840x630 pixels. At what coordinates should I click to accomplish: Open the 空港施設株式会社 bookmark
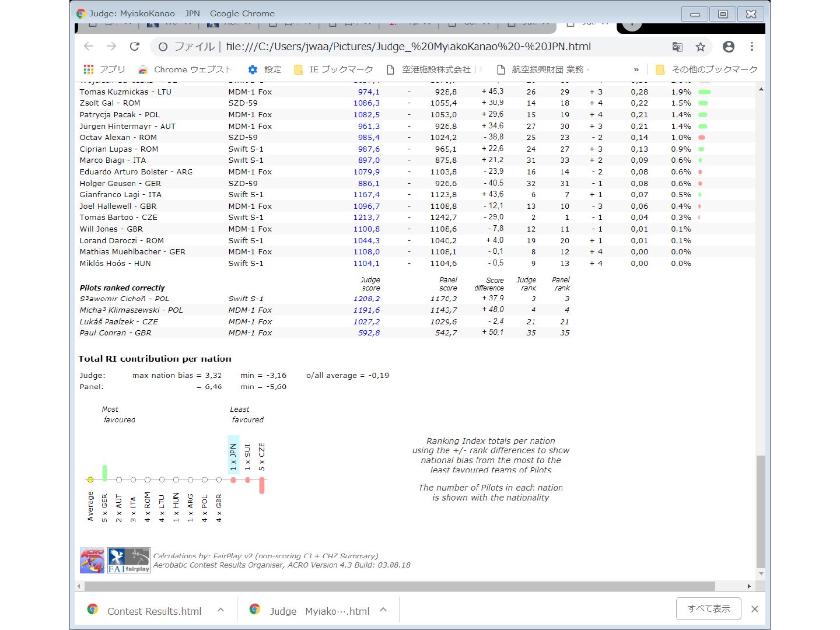pyautogui.click(x=434, y=69)
